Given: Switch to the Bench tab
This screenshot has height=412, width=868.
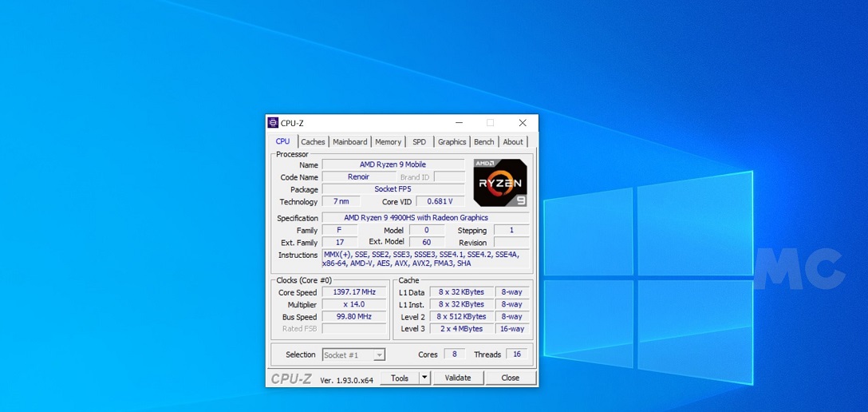Looking at the screenshot, I should 484,142.
